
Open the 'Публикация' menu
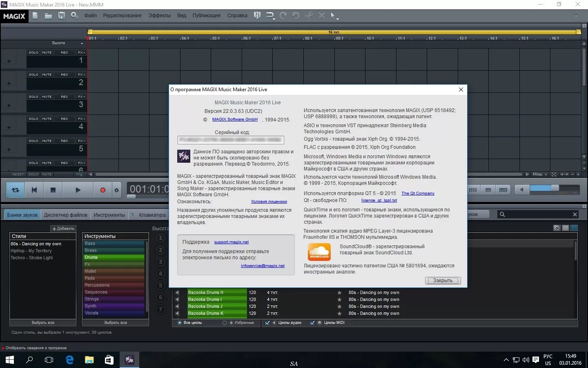[x=207, y=16]
